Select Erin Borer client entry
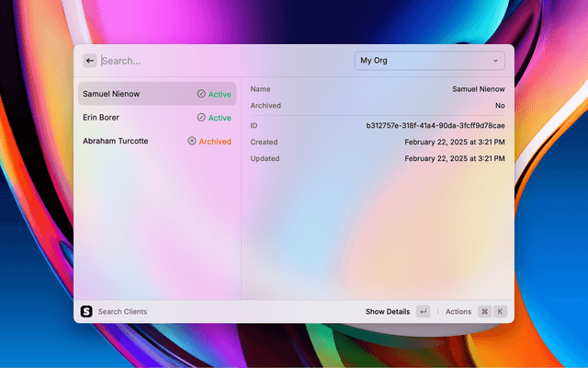This screenshot has height=368, width=588. (x=101, y=118)
